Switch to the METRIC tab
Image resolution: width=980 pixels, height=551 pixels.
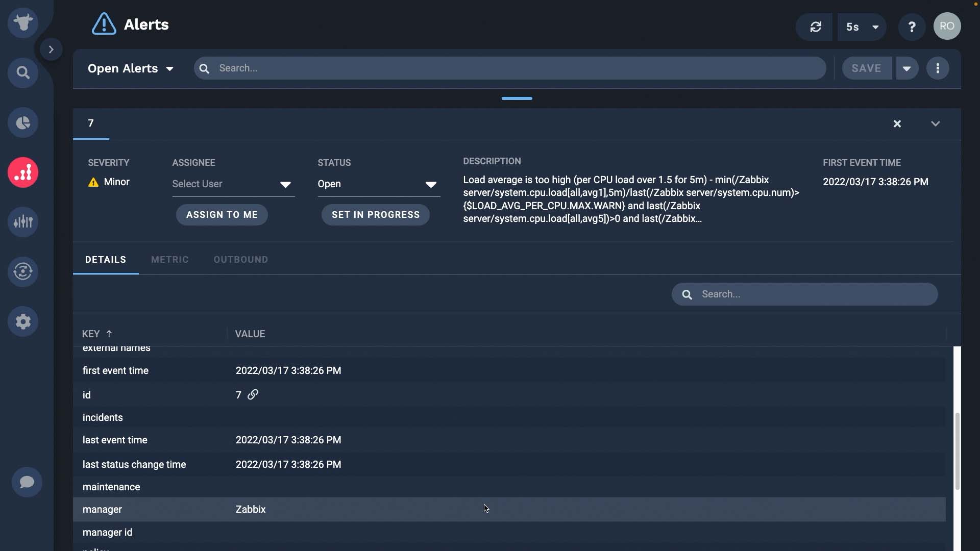tap(169, 260)
